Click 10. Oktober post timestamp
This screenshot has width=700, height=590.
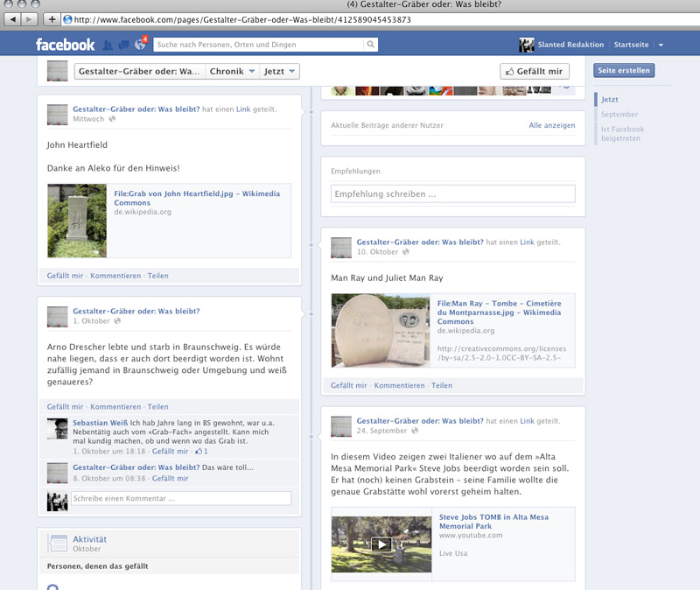tap(377, 251)
